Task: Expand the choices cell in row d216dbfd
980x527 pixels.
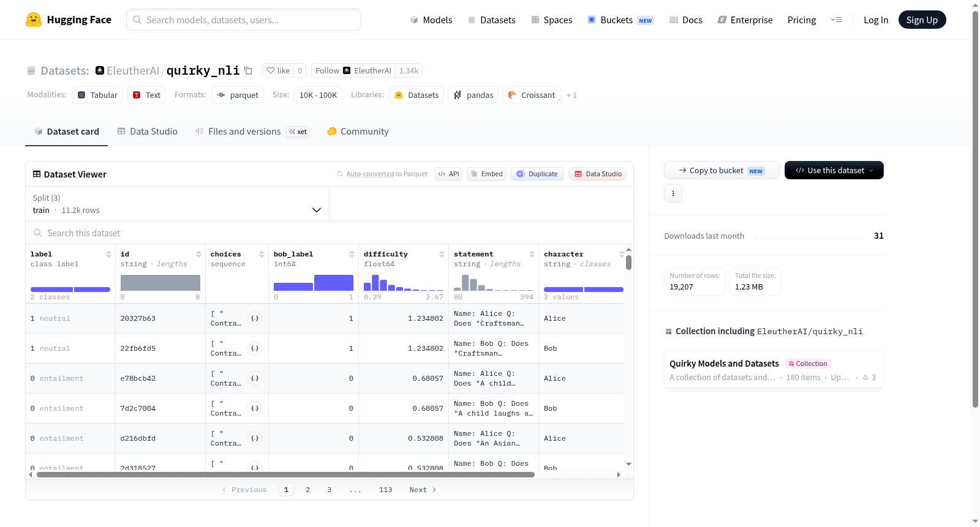Action: [255, 438]
